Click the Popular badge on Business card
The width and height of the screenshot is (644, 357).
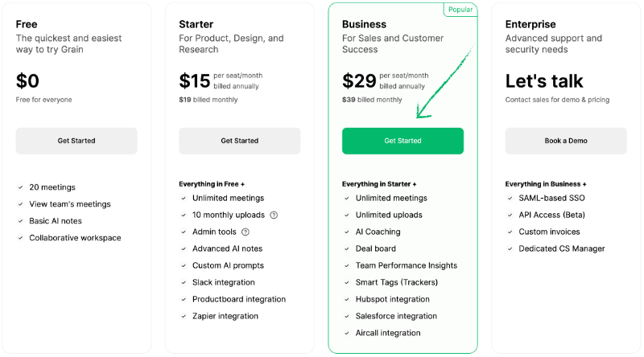(460, 10)
